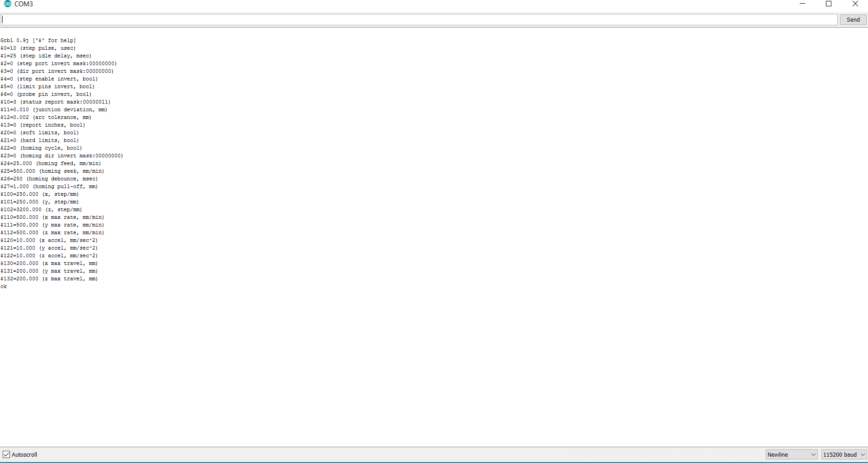Close the COM3 serial monitor window
The height and width of the screenshot is (463, 868).
[x=855, y=4]
